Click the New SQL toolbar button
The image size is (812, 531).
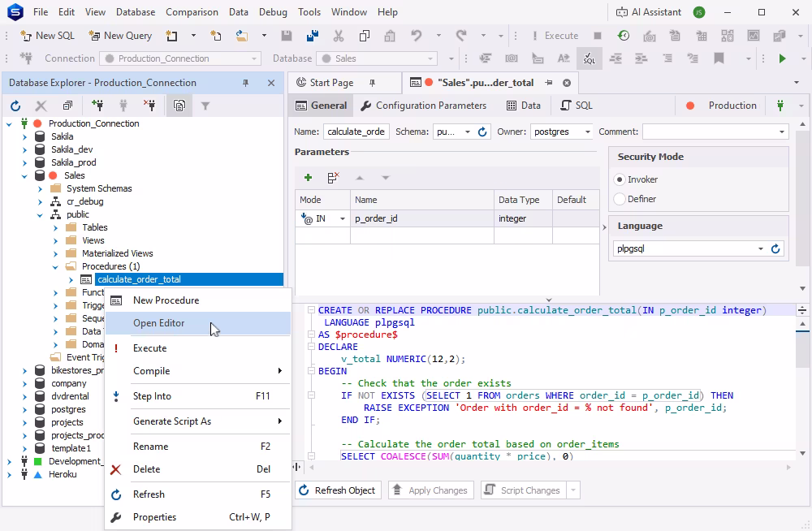coord(47,36)
